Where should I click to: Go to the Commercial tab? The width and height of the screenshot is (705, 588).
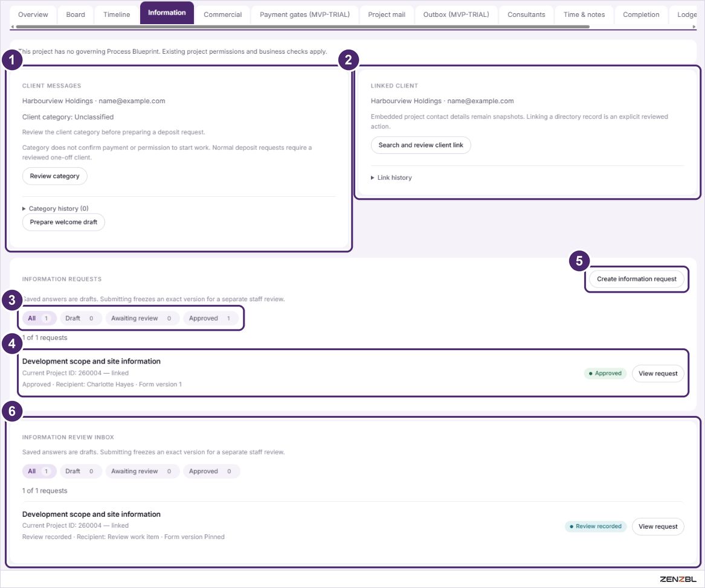pyautogui.click(x=222, y=15)
